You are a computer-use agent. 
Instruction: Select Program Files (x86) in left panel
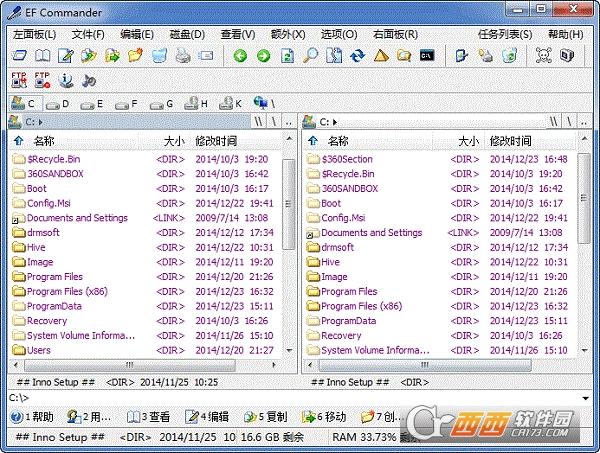60,292
